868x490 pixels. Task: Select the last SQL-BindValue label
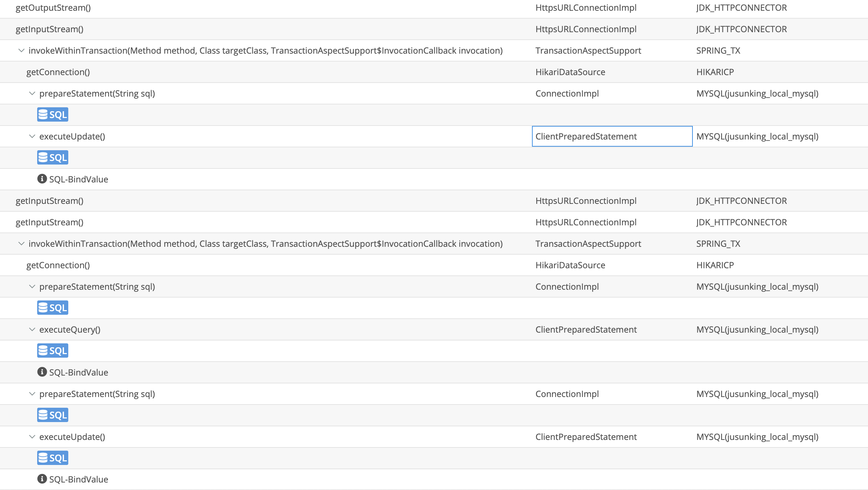click(x=79, y=479)
